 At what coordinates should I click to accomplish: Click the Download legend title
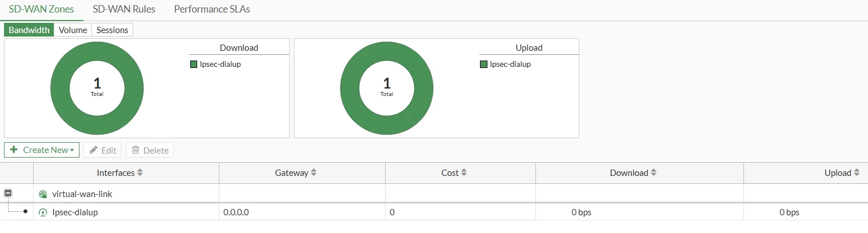239,48
